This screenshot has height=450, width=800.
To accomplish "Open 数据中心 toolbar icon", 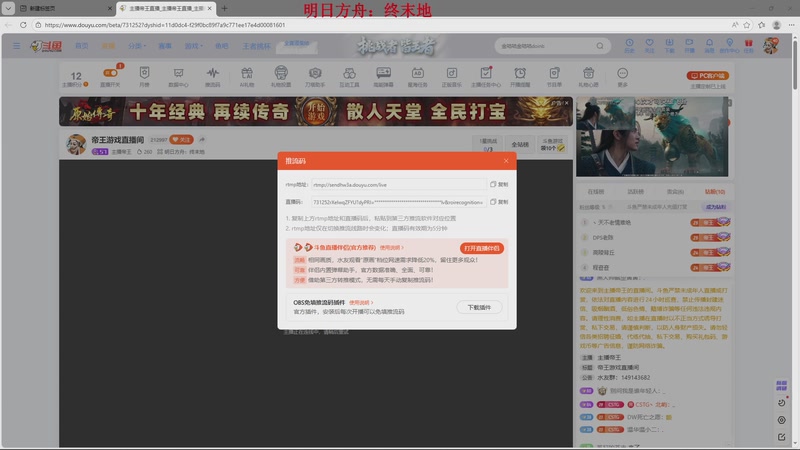I will click(178, 77).
